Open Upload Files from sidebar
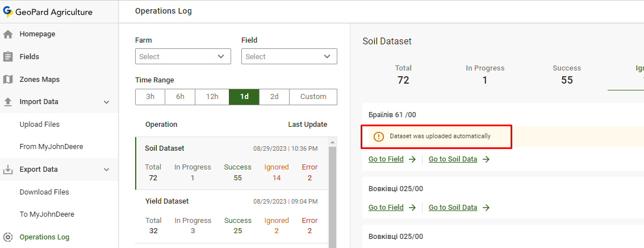 40,125
